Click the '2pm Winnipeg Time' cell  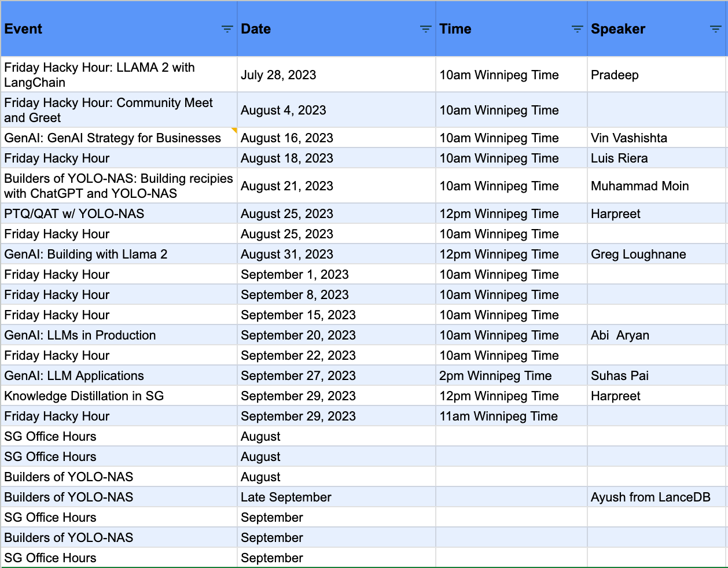point(512,375)
